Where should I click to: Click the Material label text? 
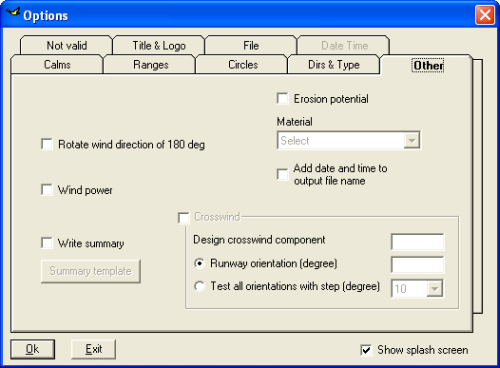pos(295,122)
